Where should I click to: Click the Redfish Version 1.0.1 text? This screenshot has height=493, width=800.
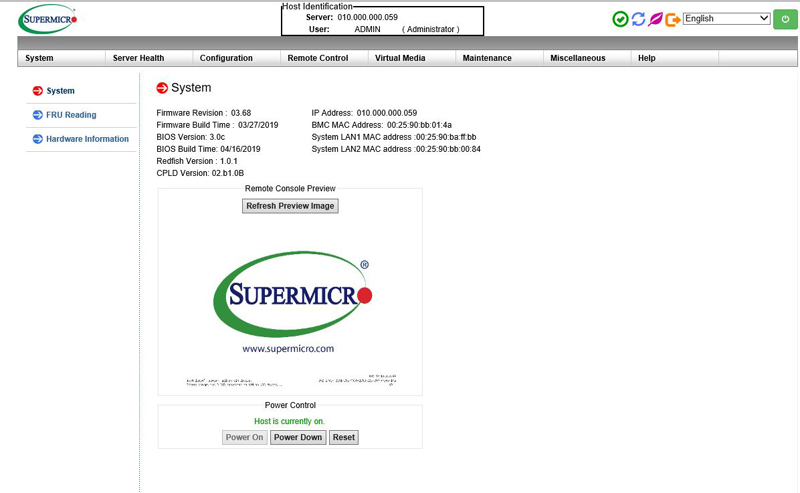[x=197, y=161]
